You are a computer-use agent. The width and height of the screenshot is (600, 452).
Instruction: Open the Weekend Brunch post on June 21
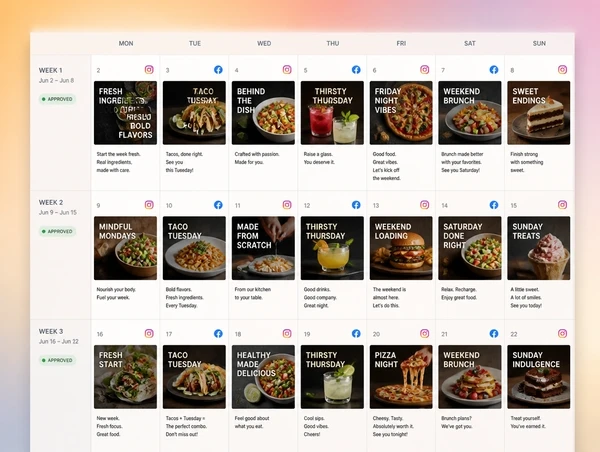[x=470, y=377]
